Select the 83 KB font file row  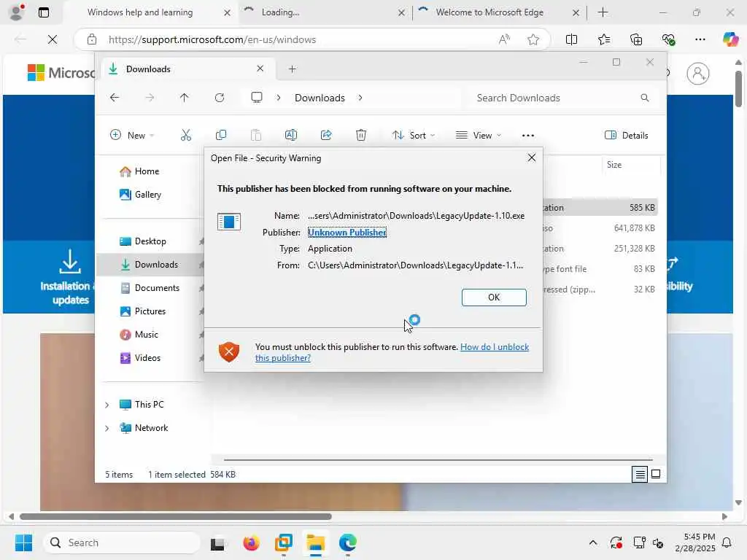pos(600,269)
